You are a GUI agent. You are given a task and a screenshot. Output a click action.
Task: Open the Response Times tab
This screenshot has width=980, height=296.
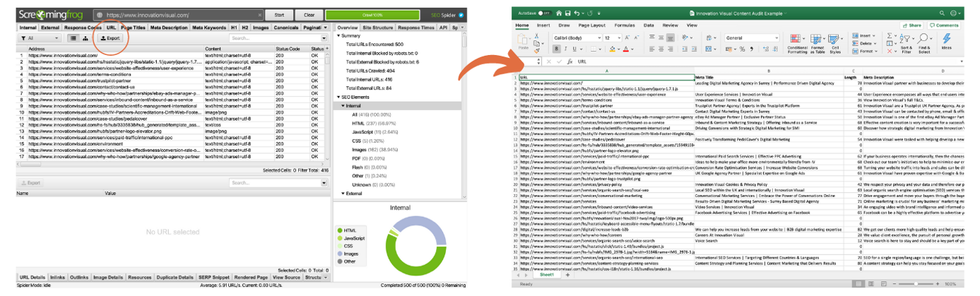pos(416,28)
